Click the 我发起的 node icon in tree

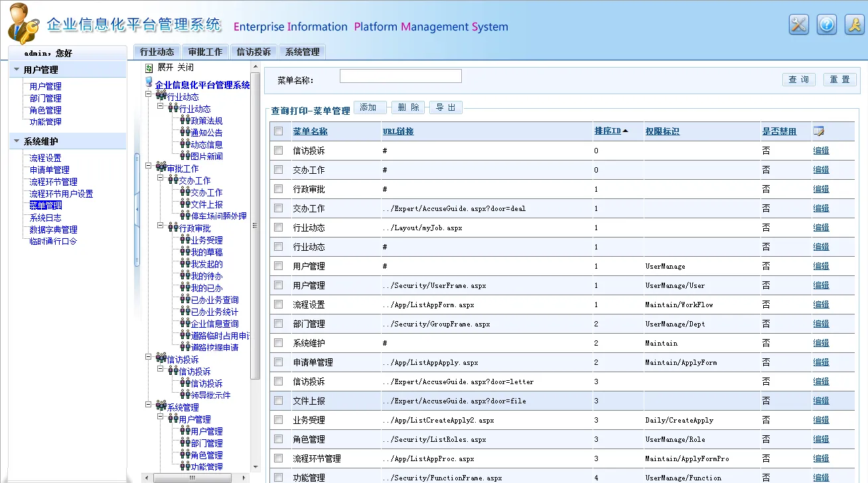185,264
